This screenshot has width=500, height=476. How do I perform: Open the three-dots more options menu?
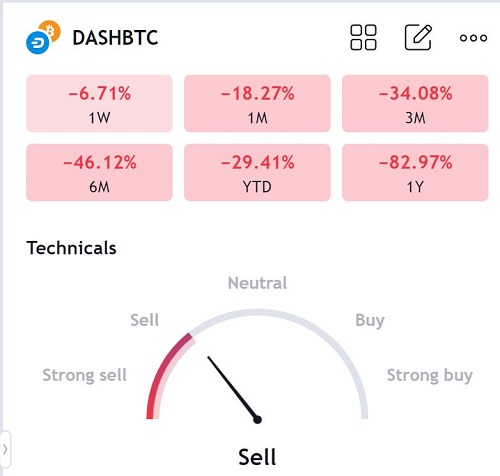click(473, 38)
